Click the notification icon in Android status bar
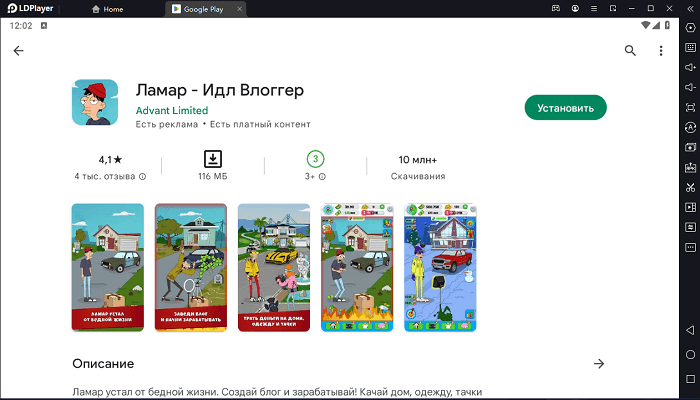This screenshot has height=400, width=700. click(44, 26)
